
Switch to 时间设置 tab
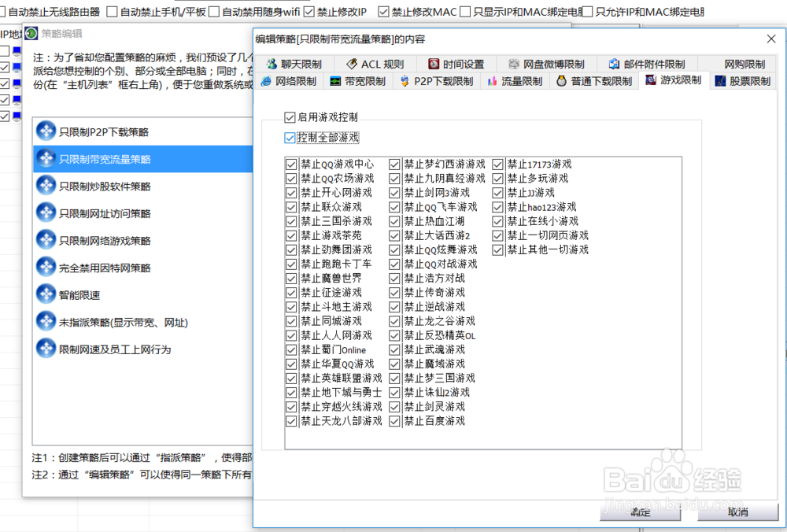[456, 64]
